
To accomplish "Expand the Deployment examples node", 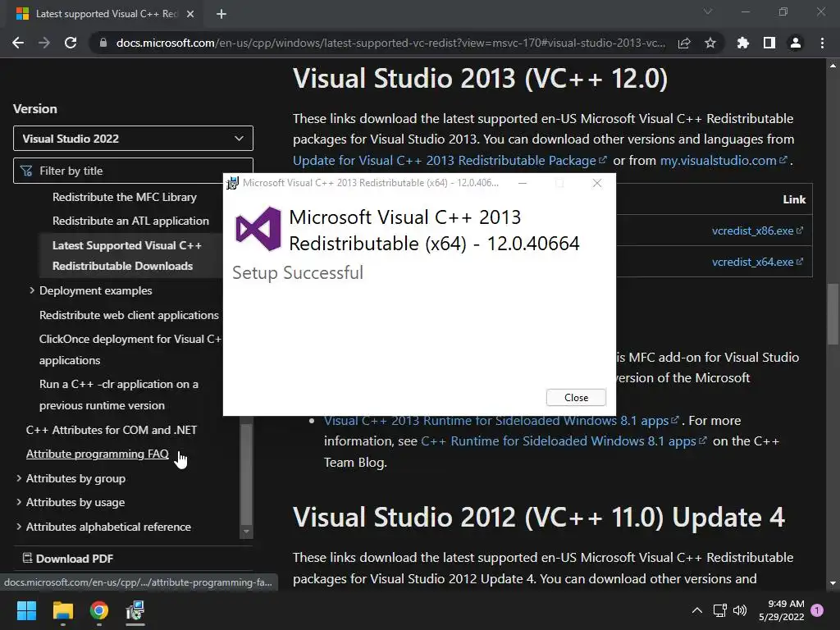I will click(32, 290).
